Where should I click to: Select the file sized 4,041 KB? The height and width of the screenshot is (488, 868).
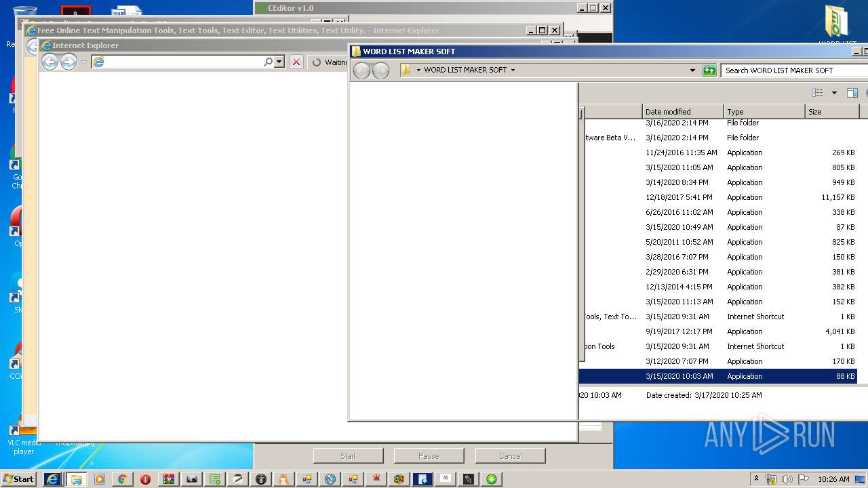[x=719, y=331]
